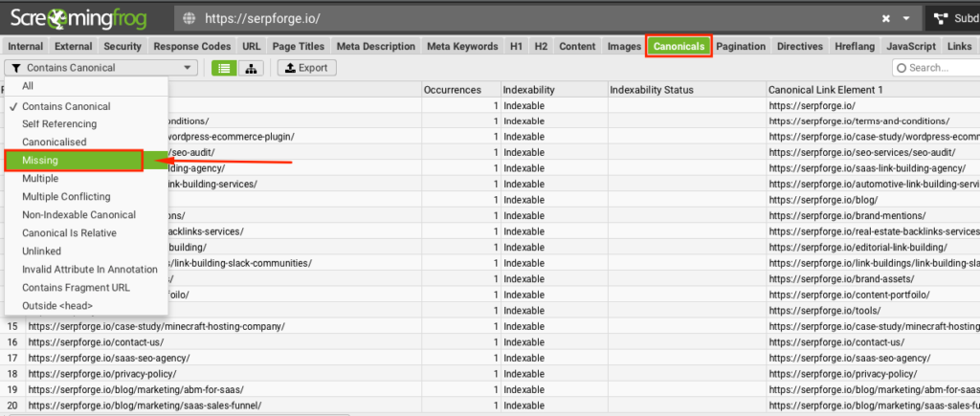
Task: Click canonical cell https://serpforge.io/blog/
Action: coord(873,200)
